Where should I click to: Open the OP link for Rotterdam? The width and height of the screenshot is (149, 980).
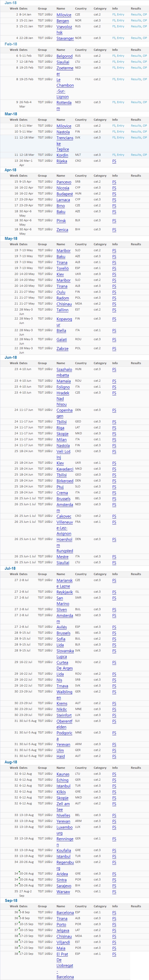[x=145, y=102]
